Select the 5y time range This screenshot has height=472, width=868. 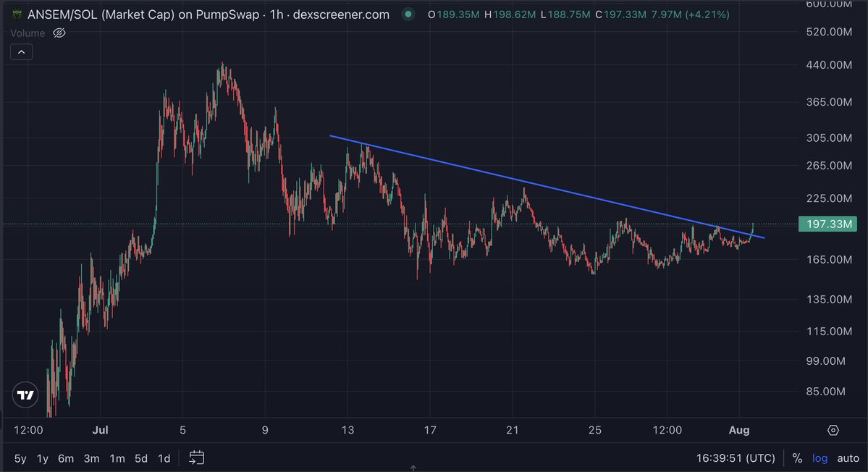[x=20, y=458]
